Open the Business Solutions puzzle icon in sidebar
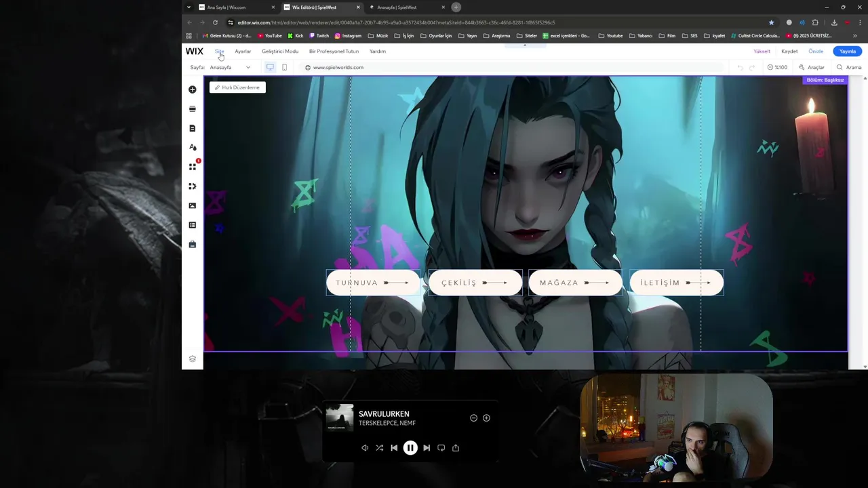This screenshot has height=488, width=868. 193,186
